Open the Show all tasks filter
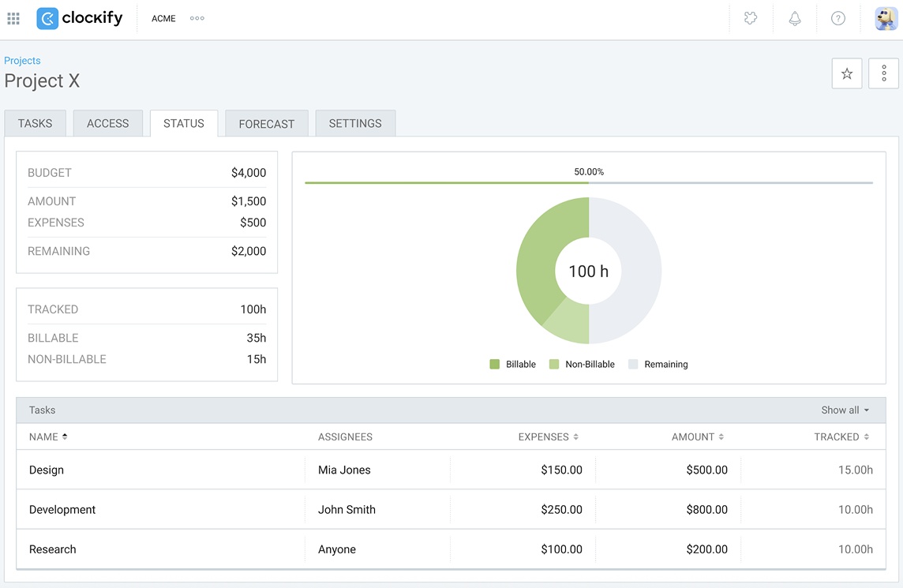 point(845,410)
